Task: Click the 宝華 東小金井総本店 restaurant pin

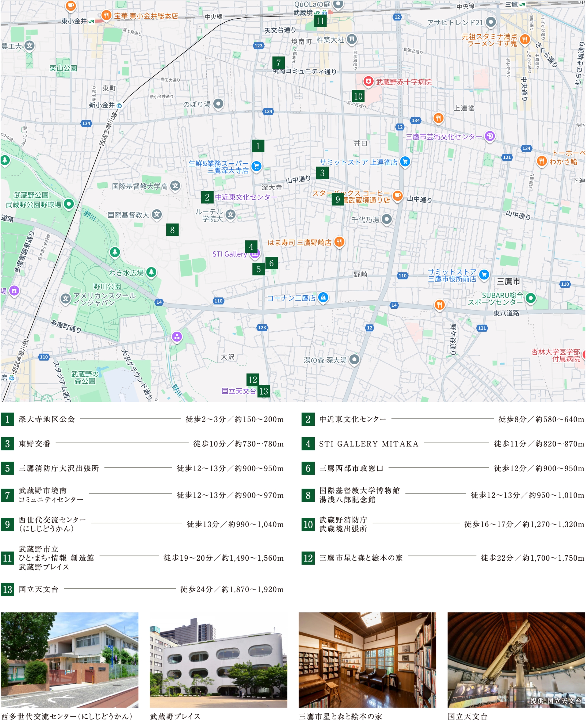Action: (x=106, y=15)
